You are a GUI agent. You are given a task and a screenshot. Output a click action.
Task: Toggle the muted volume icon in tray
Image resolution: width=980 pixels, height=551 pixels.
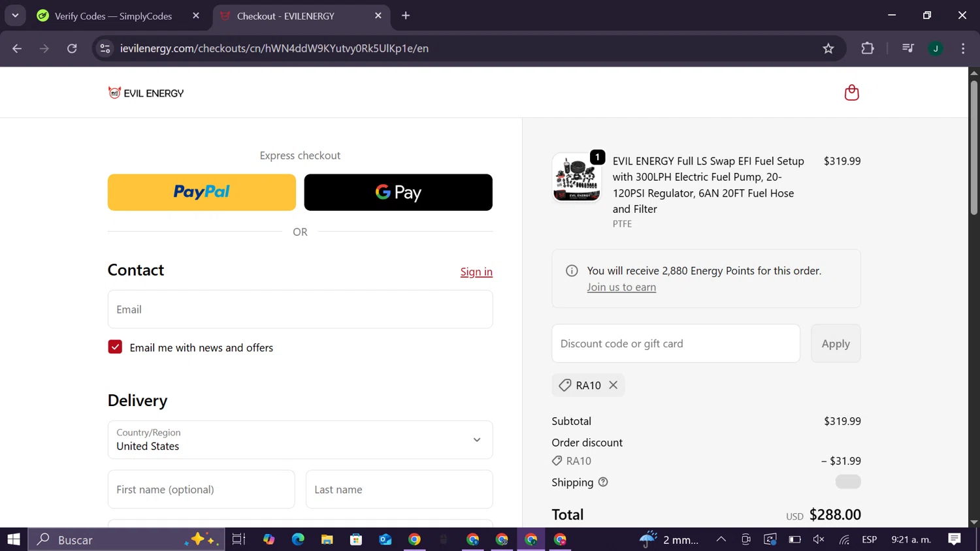(x=819, y=539)
